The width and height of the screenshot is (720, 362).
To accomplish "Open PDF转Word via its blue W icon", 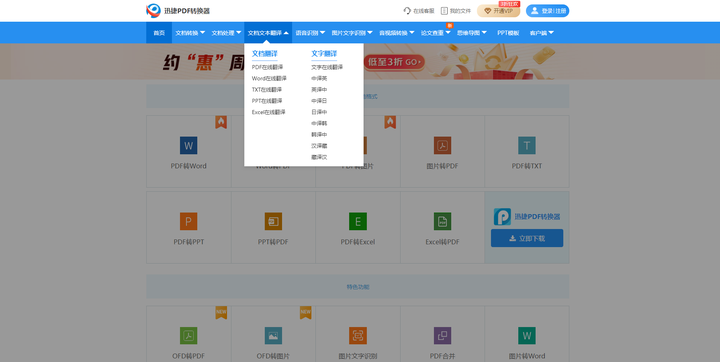I will [x=188, y=146].
